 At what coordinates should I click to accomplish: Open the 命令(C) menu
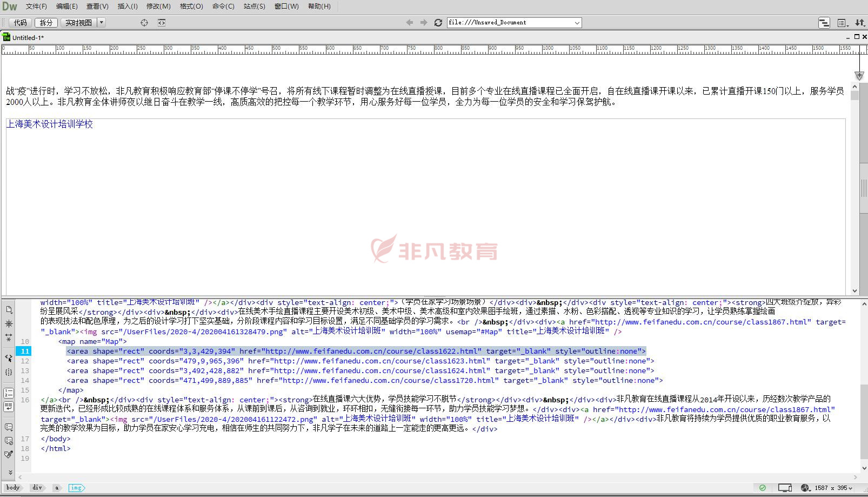pos(223,6)
